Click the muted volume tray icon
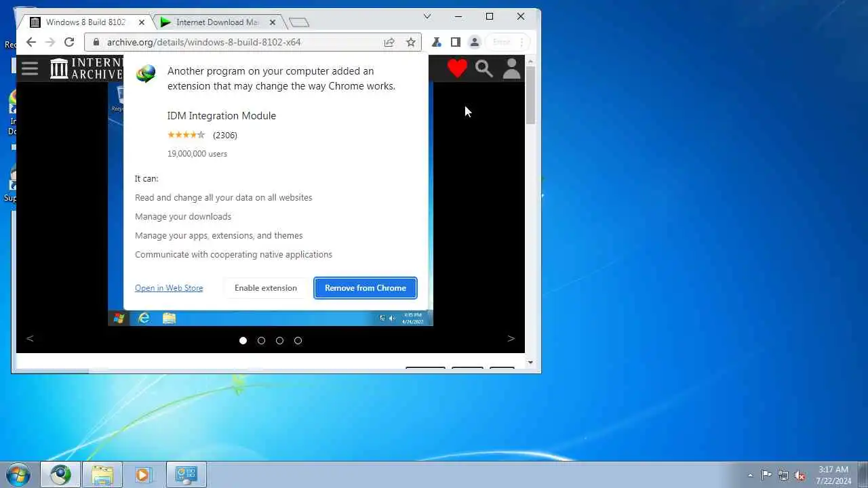This screenshot has height=488, width=868. pyautogui.click(x=800, y=475)
